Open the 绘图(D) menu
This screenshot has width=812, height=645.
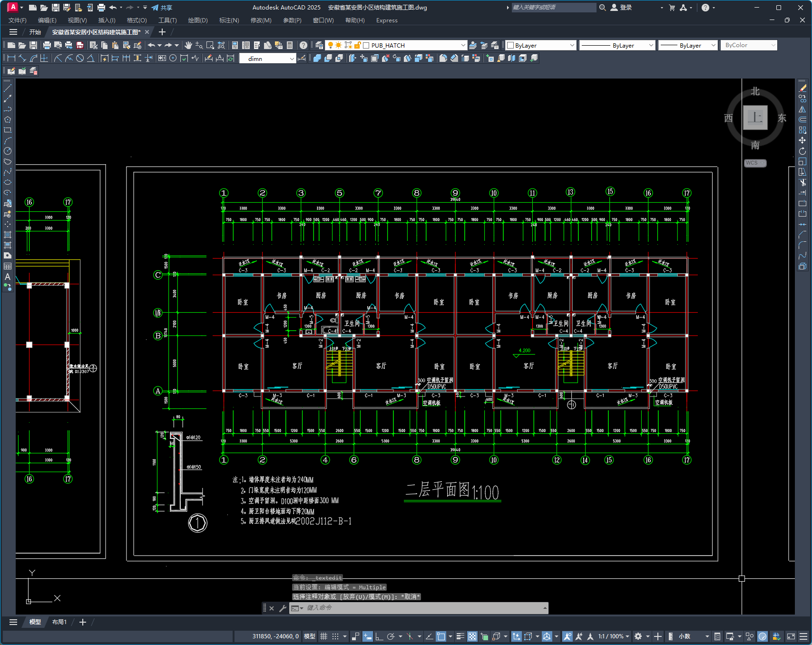(x=198, y=20)
